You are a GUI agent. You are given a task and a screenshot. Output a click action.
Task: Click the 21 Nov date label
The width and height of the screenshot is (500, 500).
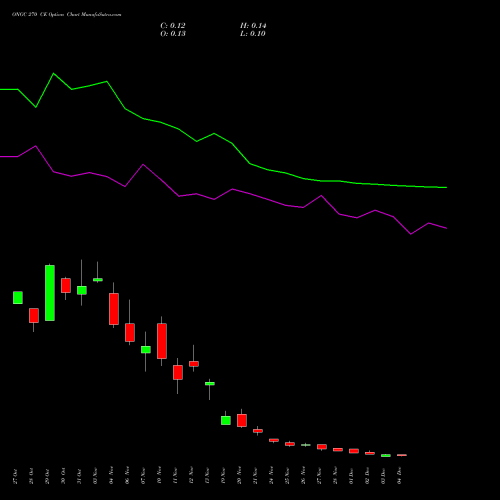tap(255, 476)
